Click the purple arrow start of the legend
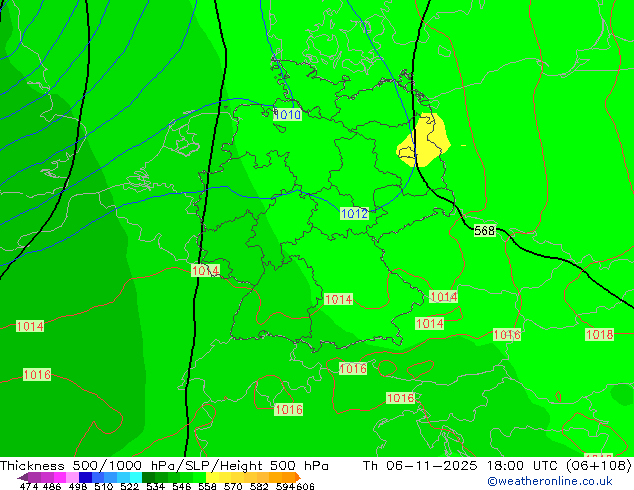 tap(23, 477)
